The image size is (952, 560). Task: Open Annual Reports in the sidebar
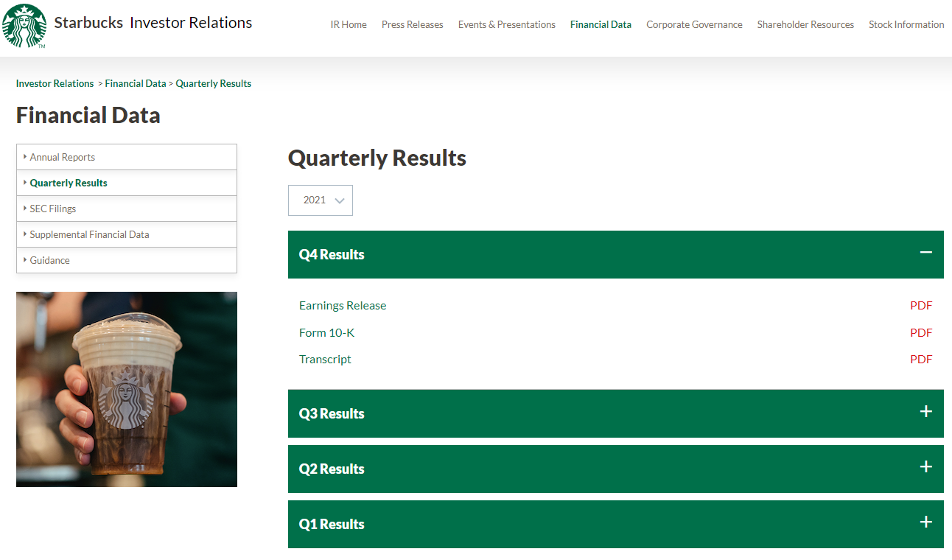point(127,157)
